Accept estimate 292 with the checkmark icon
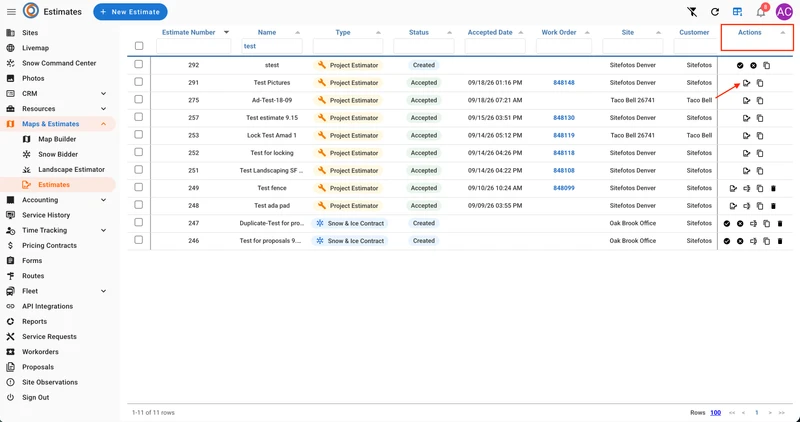 [740, 65]
